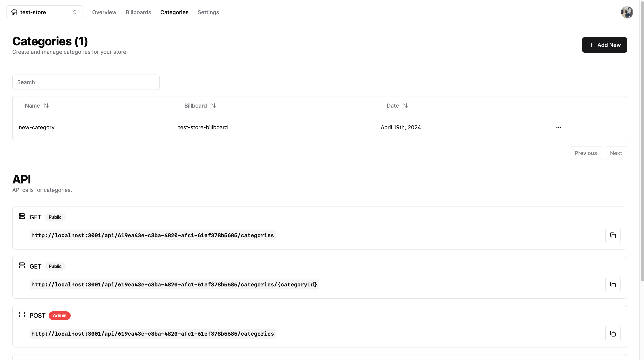Open the Categories tab in navigation
This screenshot has height=360, width=644.
pos(174,12)
